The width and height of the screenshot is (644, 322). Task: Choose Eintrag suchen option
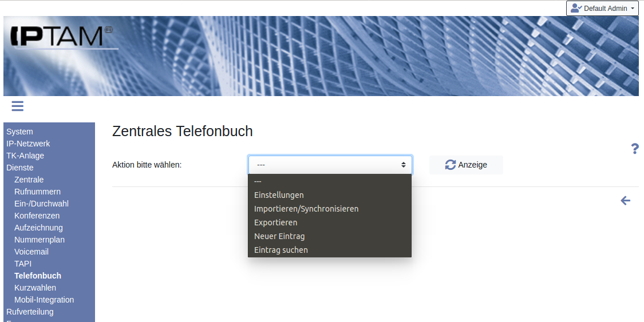[280, 250]
